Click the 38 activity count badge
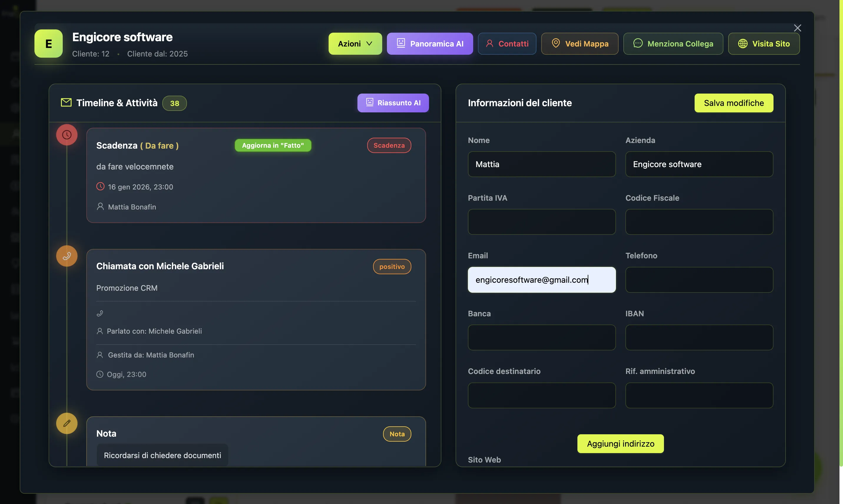Viewport: 843px width, 504px height. point(174,103)
